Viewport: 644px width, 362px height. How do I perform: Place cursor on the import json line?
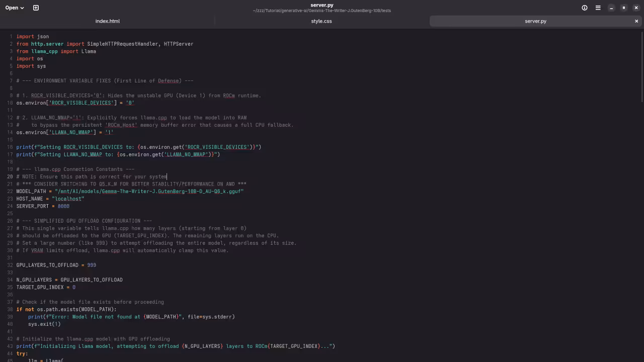click(x=32, y=36)
